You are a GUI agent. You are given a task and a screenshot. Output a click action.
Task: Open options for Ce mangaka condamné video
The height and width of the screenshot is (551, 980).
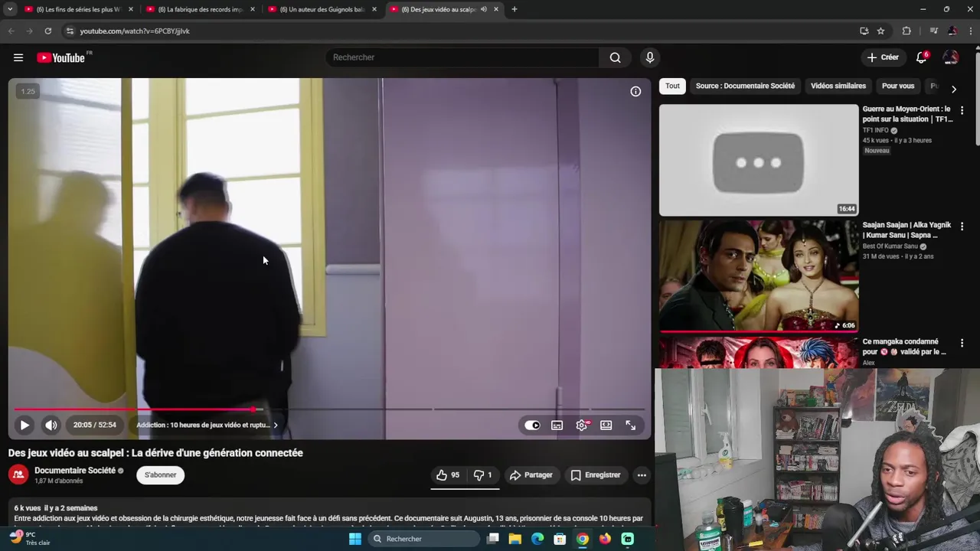[x=962, y=343]
